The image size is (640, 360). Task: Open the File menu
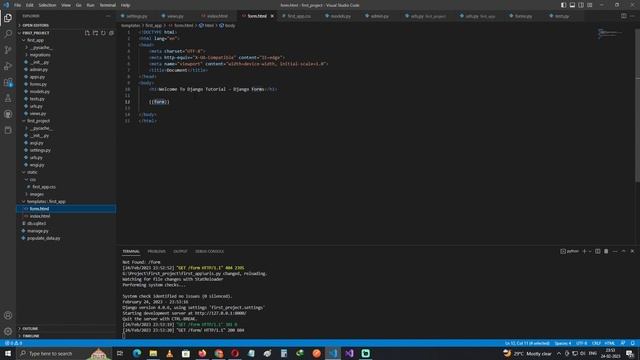(x=18, y=5)
